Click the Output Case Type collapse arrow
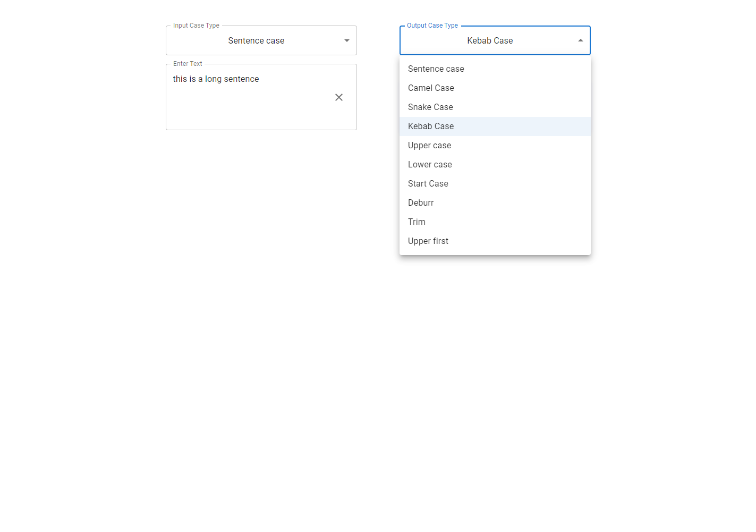This screenshot has height=532, width=756. click(x=580, y=40)
